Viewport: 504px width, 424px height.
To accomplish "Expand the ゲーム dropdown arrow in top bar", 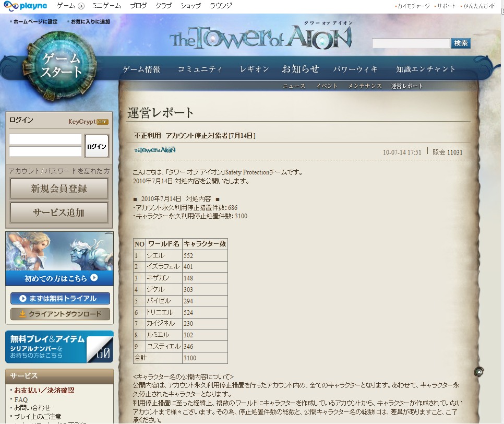I will click(x=81, y=6).
